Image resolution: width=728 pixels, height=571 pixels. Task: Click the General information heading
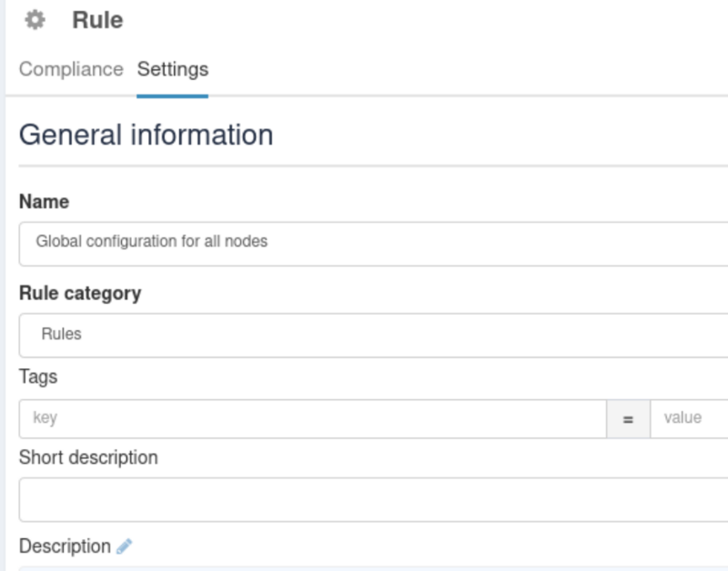tap(146, 135)
